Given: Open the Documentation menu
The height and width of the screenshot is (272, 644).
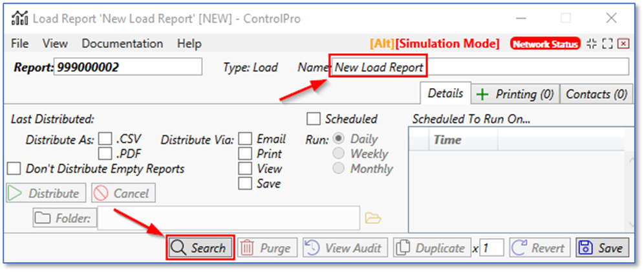Looking at the screenshot, I should tap(122, 44).
